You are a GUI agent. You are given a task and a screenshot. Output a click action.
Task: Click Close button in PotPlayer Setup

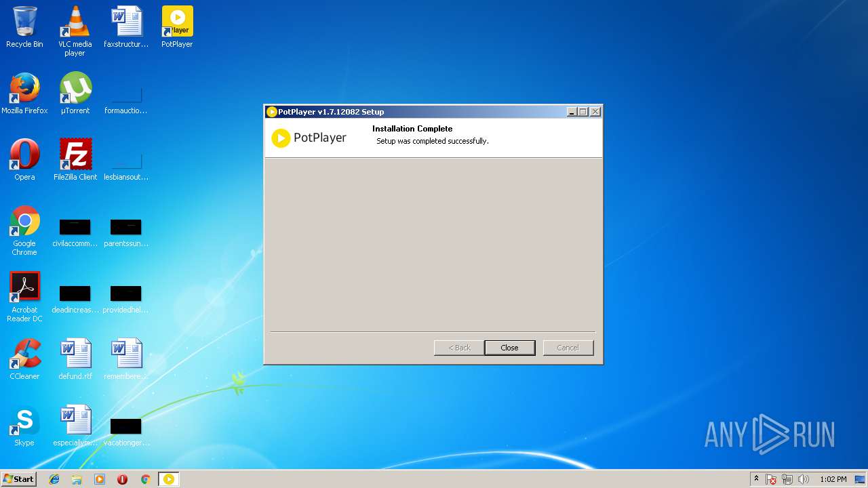click(x=510, y=348)
